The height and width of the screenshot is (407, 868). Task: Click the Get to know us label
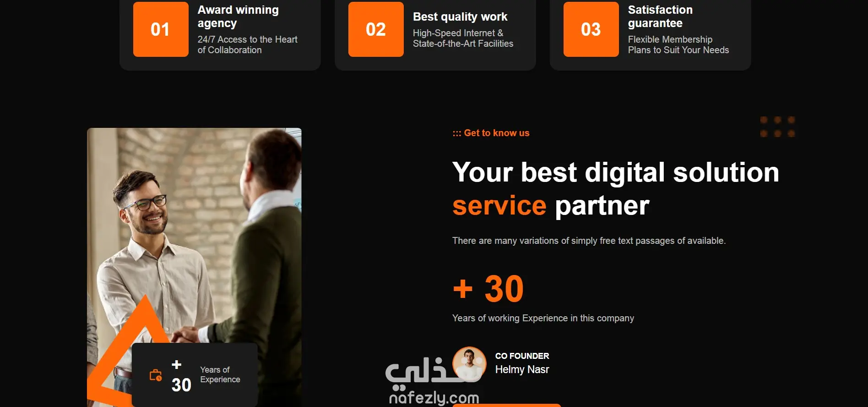point(491,133)
